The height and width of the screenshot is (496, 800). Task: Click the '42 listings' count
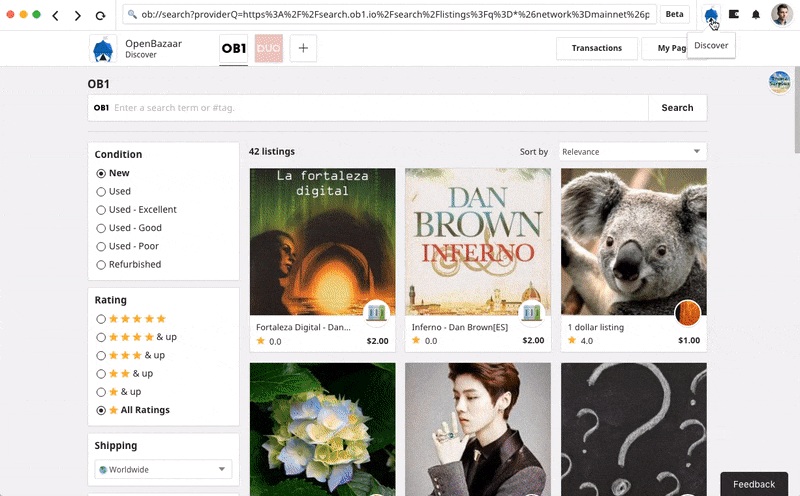pos(271,152)
